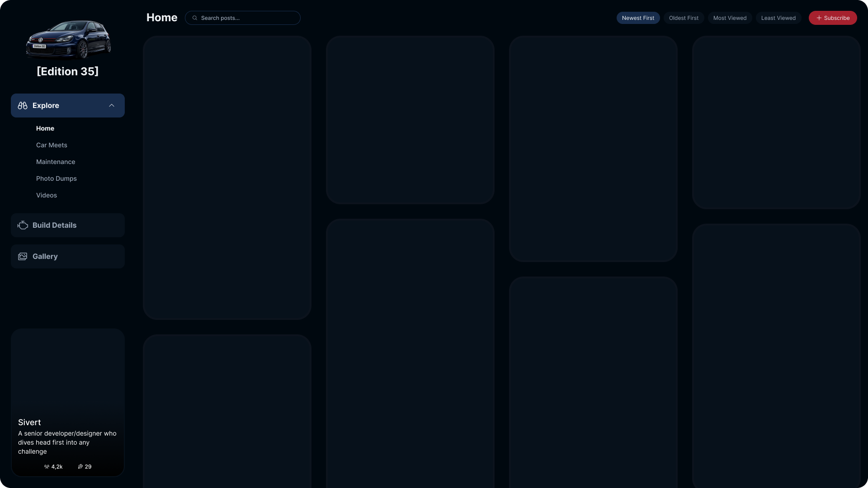The height and width of the screenshot is (488, 868).
Task: Select Least Viewed sorting
Action: [778, 18]
